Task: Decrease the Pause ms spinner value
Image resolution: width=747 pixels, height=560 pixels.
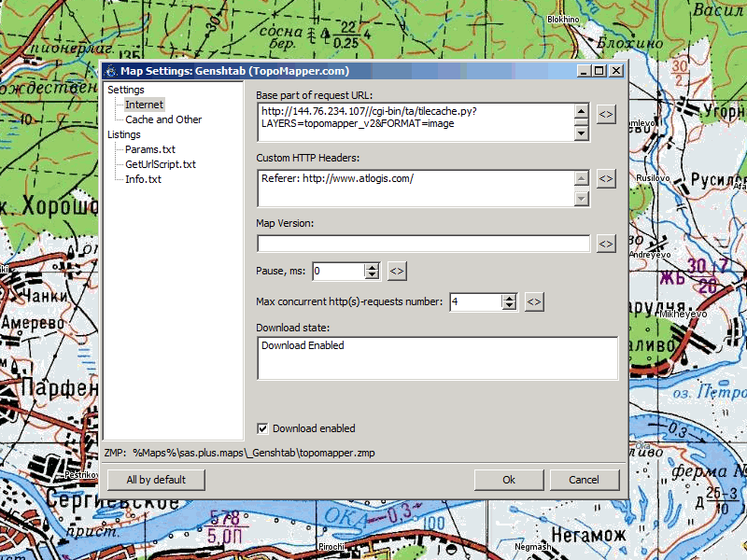Action: [372, 275]
